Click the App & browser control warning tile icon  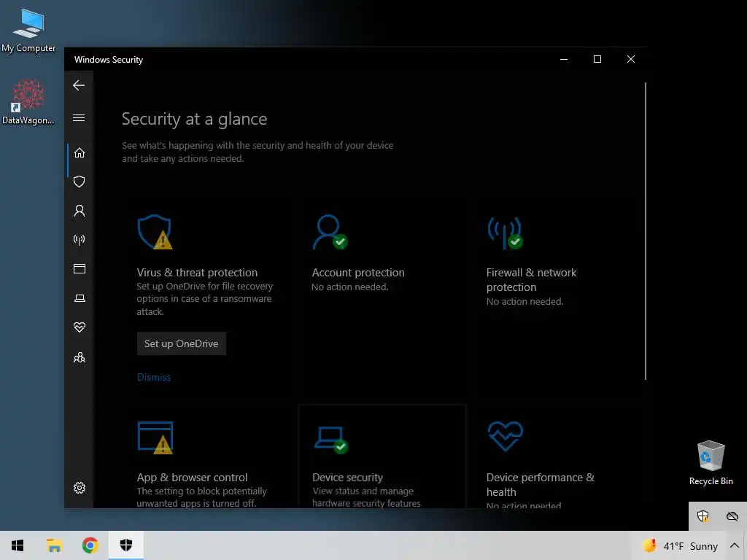155,437
